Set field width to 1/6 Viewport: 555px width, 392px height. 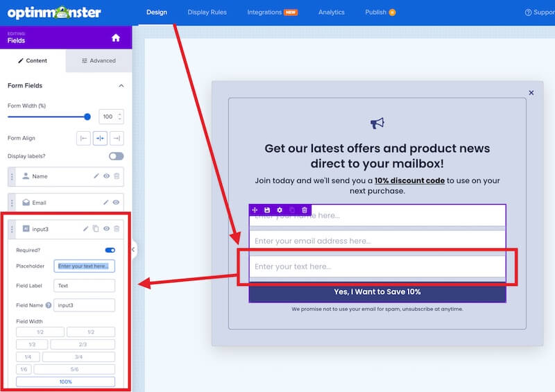click(x=24, y=369)
